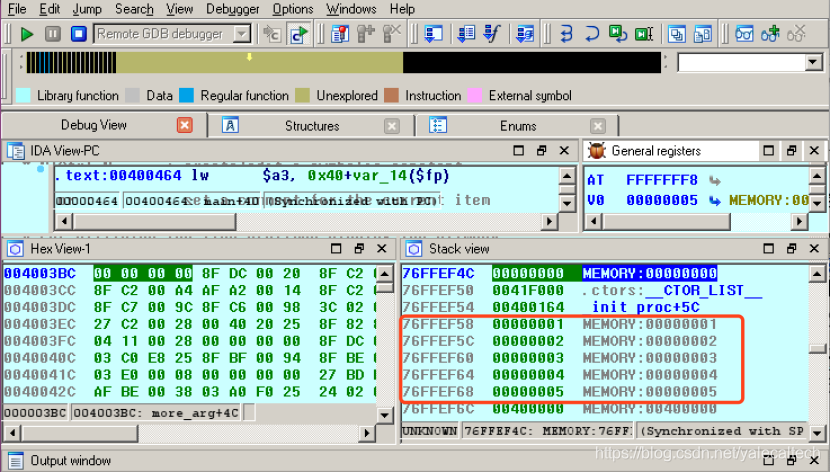Click the greyed add-breakpoint icon

pos(366,34)
